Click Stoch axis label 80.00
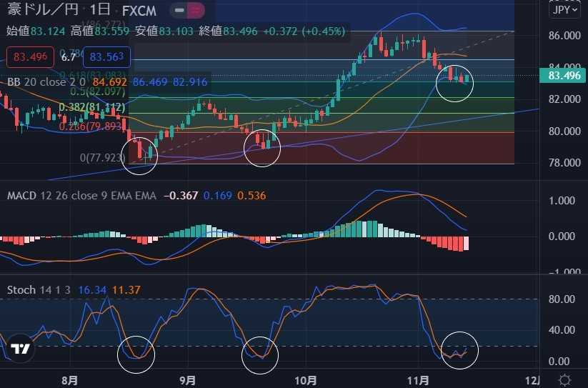 tap(562, 299)
